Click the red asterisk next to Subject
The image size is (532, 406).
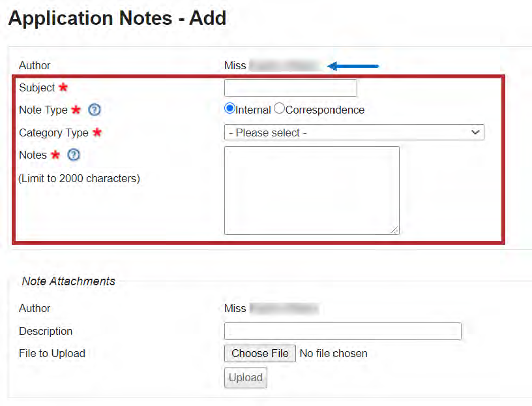coord(63,87)
